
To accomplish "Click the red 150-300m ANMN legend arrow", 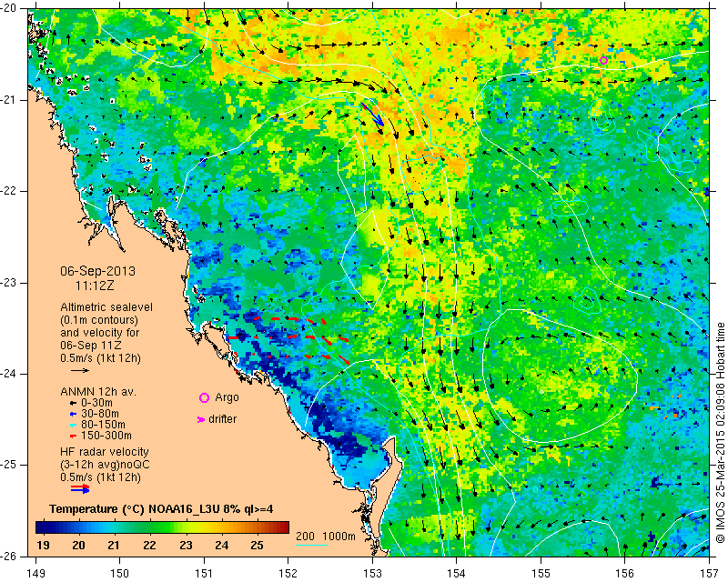I will (x=73, y=436).
